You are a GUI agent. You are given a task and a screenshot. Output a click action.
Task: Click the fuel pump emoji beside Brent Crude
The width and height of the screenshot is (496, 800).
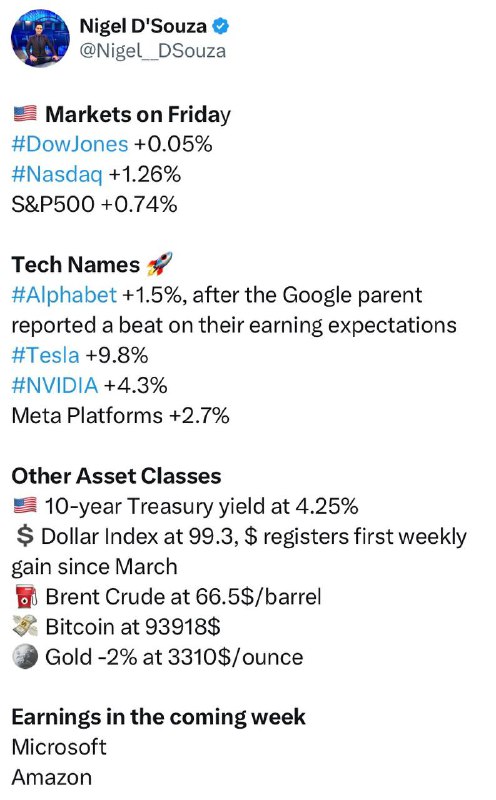coord(26,597)
